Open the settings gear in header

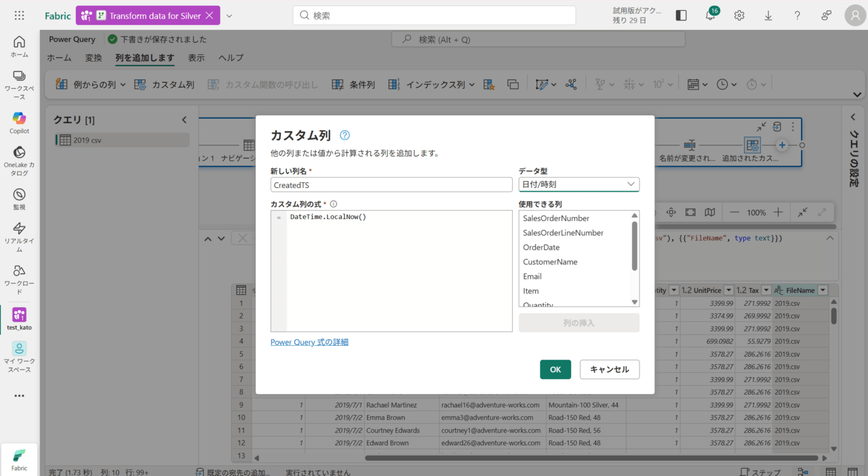tap(739, 16)
